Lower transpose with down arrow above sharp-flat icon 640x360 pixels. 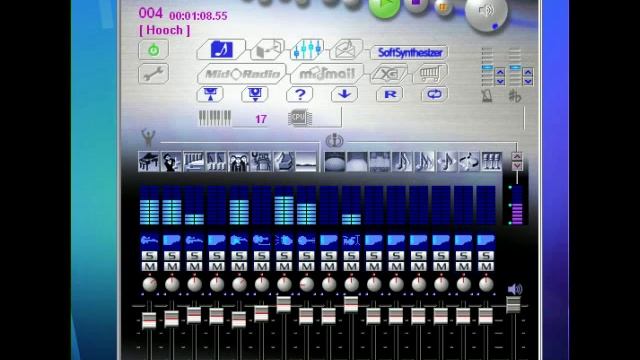pyautogui.click(x=528, y=81)
